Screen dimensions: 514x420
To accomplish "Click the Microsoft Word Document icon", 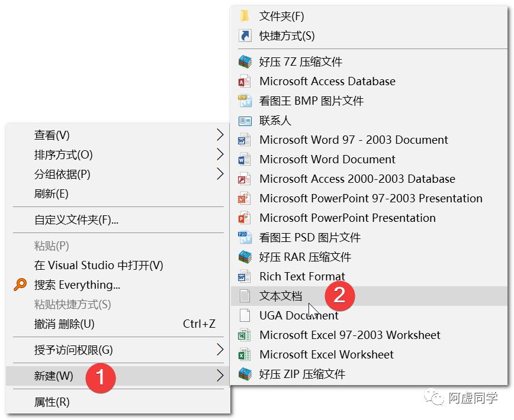I will tap(245, 160).
